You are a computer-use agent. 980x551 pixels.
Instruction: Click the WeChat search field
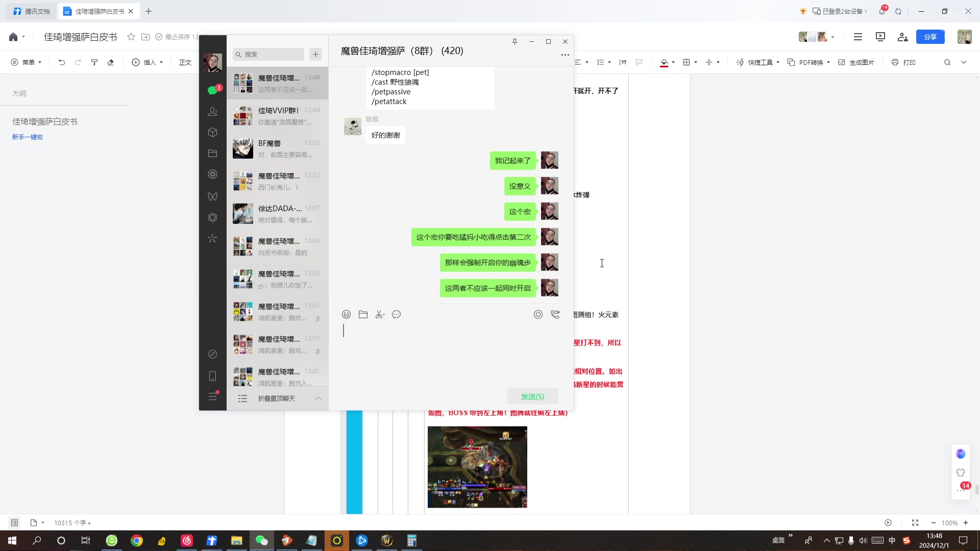coord(268,54)
